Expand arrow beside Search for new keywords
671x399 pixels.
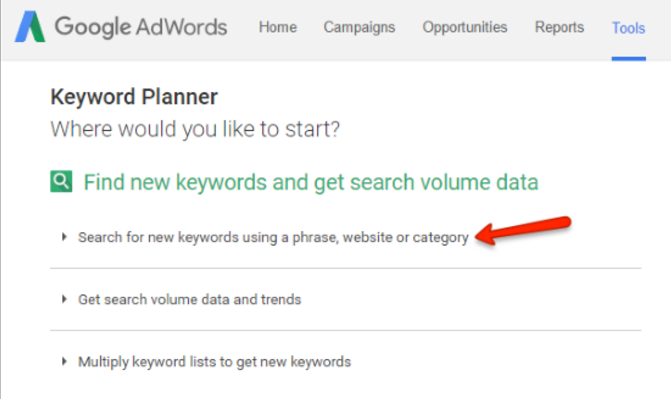click(64, 237)
